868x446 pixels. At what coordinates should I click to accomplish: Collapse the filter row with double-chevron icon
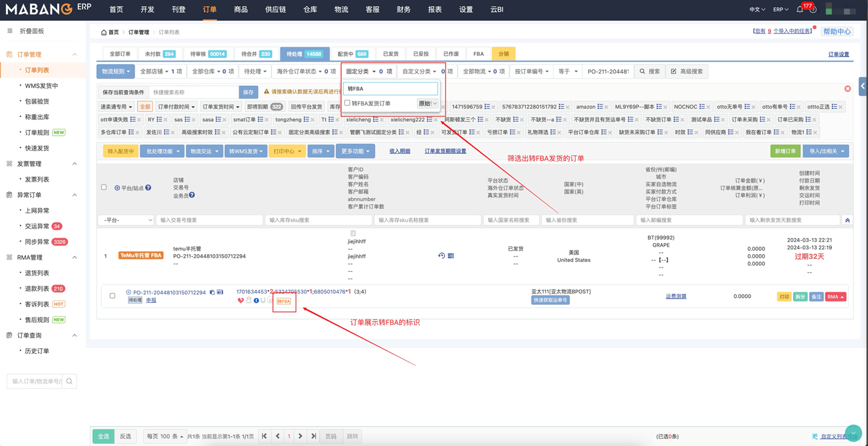coord(847,221)
